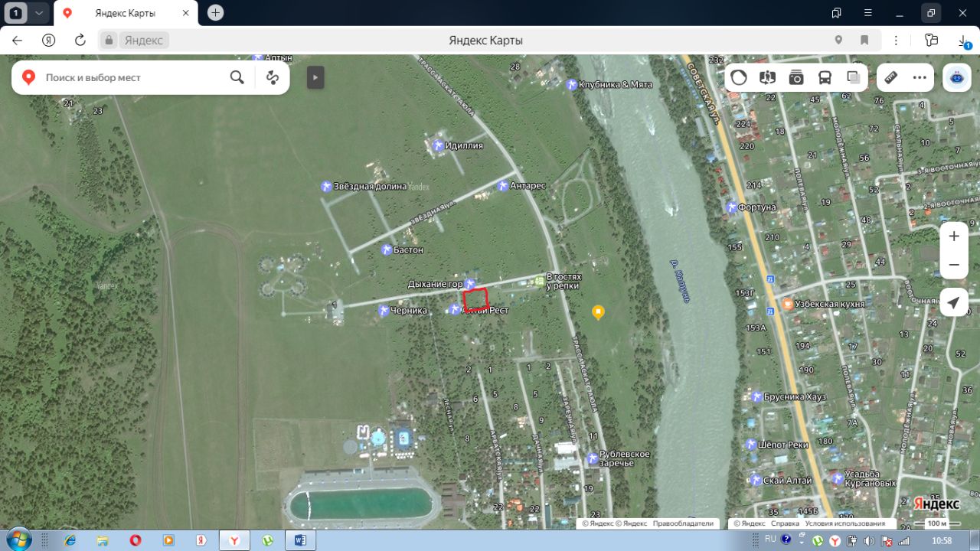Open the three-dots more menu
Viewport: 980px width, 551px height.
pyautogui.click(x=920, y=77)
